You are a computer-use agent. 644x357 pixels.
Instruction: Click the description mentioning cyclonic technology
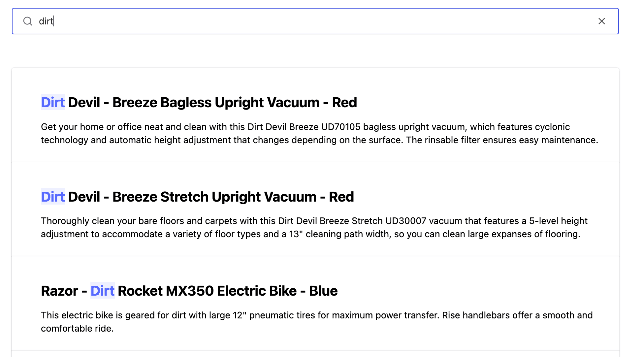319,134
